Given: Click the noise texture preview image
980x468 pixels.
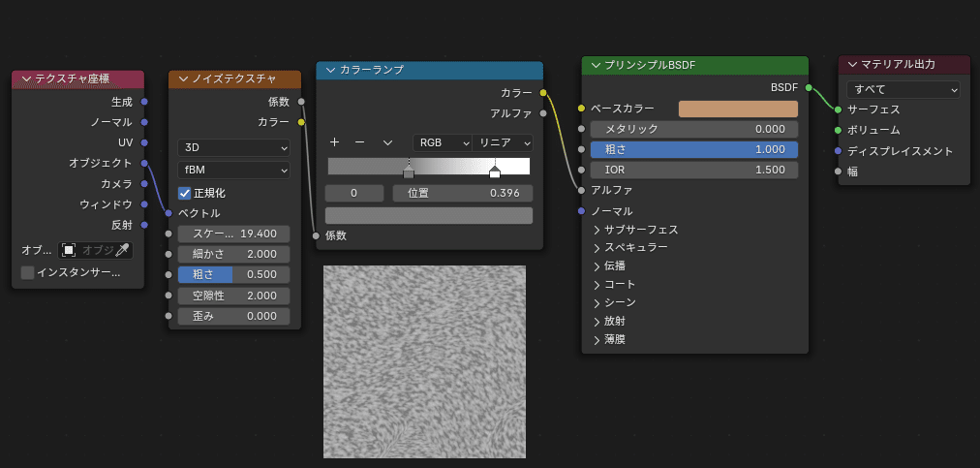Looking at the screenshot, I should [x=424, y=361].
